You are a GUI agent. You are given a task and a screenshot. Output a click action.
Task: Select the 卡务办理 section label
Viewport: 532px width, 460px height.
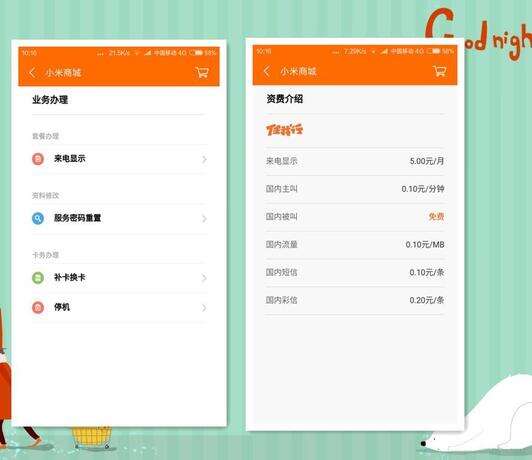pyautogui.click(x=45, y=255)
